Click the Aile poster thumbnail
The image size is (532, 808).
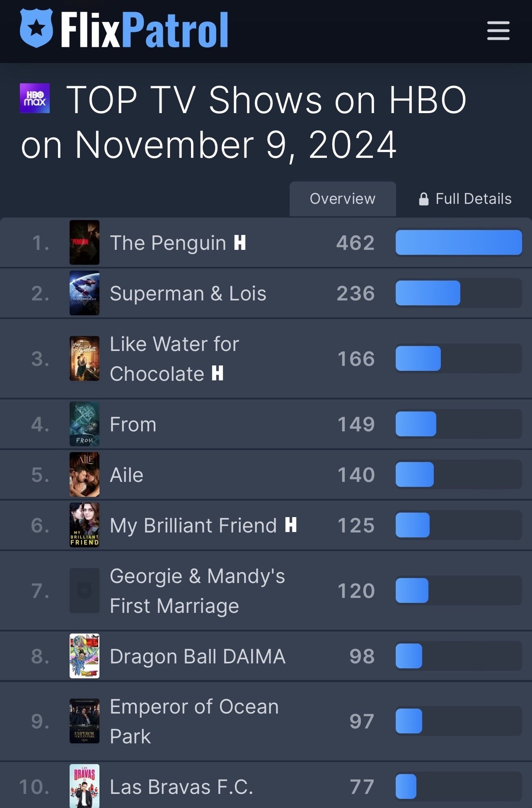click(85, 474)
